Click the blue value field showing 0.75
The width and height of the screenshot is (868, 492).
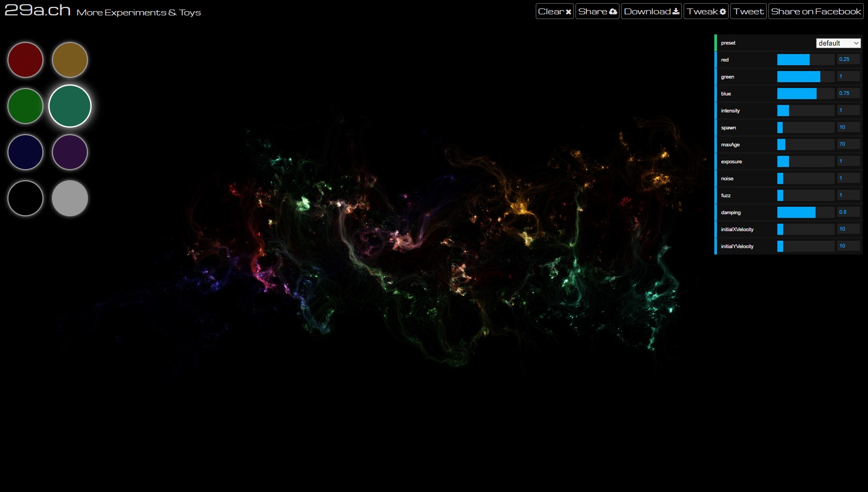click(x=848, y=93)
